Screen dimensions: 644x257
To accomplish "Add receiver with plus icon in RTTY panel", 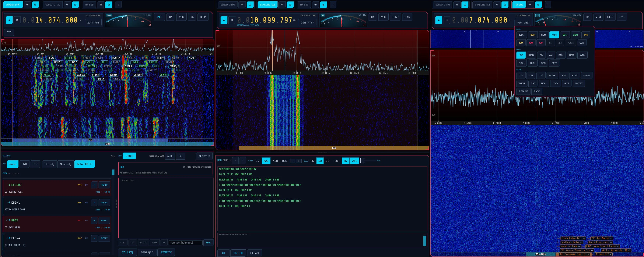I will point(333,5).
